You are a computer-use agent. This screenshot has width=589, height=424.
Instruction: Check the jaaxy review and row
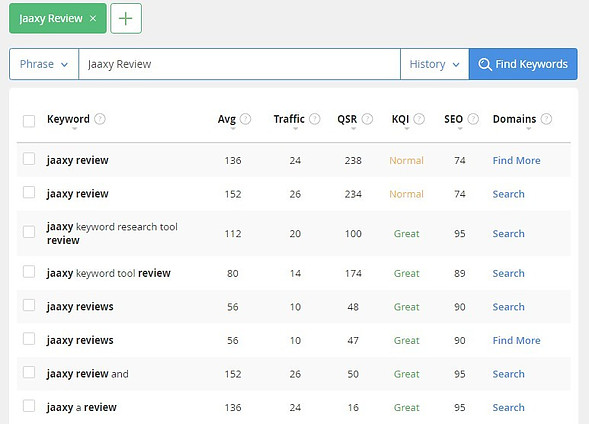(29, 372)
